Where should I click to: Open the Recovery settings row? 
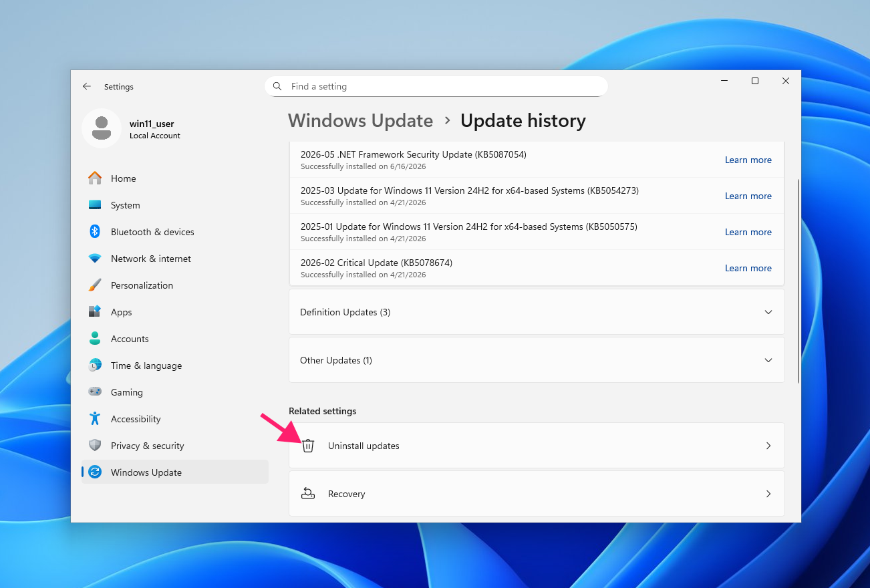pyautogui.click(x=537, y=494)
